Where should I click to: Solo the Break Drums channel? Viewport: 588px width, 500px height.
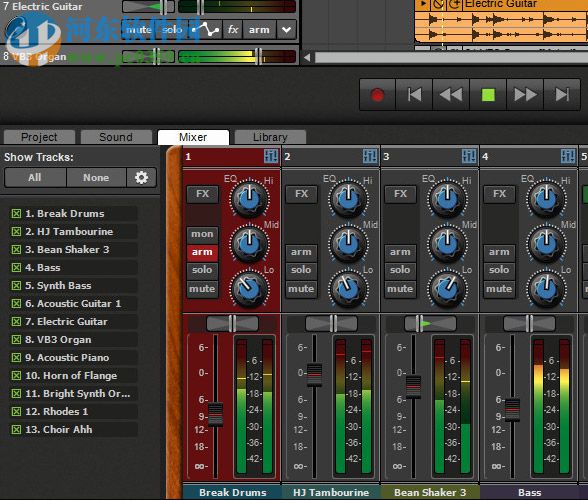tap(202, 270)
